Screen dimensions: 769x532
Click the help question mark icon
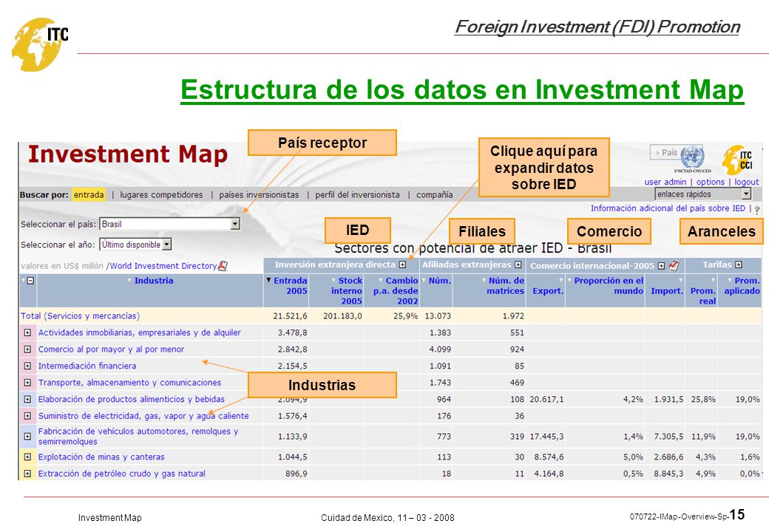coord(757,209)
